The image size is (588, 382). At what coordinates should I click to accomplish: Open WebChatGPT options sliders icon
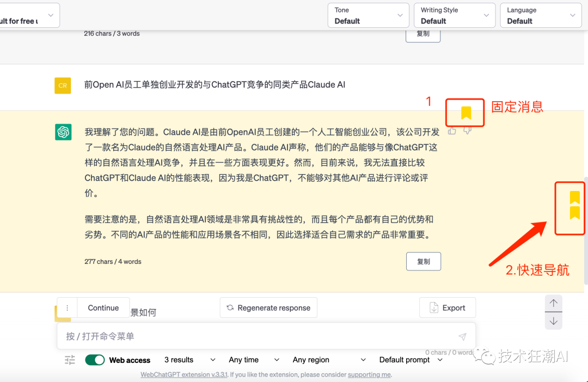[70, 360]
